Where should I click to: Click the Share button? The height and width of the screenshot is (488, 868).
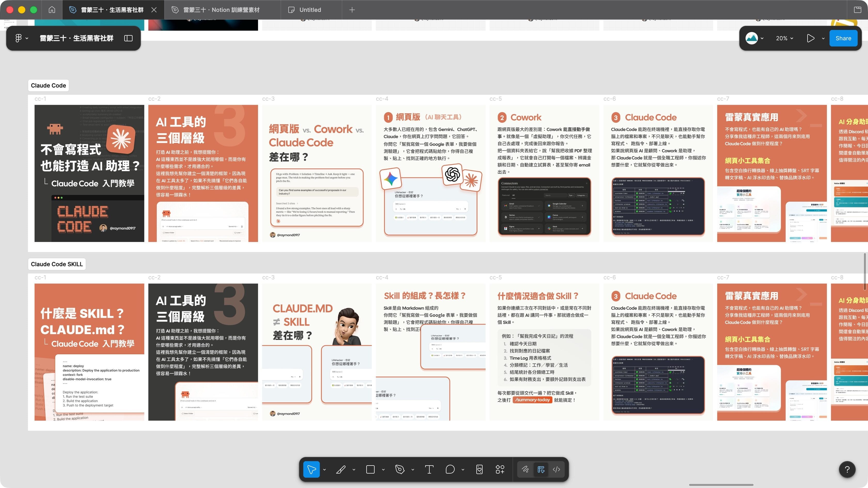843,38
